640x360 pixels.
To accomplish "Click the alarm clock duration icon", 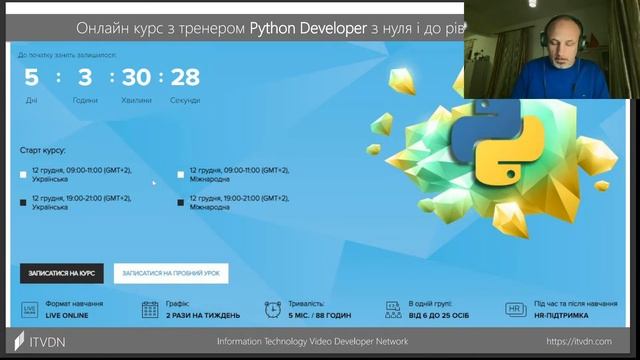I will [273, 310].
